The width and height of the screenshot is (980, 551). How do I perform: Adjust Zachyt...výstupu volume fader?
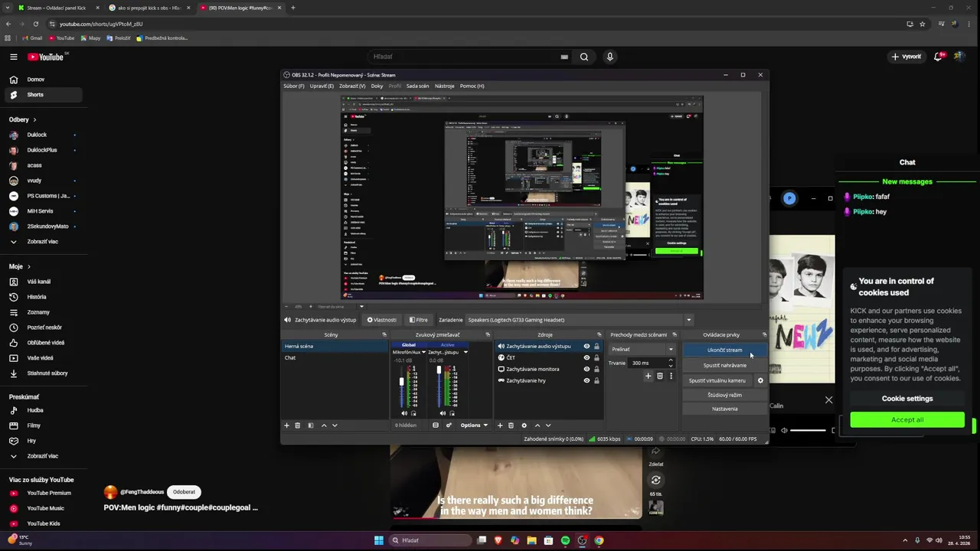[x=439, y=370]
